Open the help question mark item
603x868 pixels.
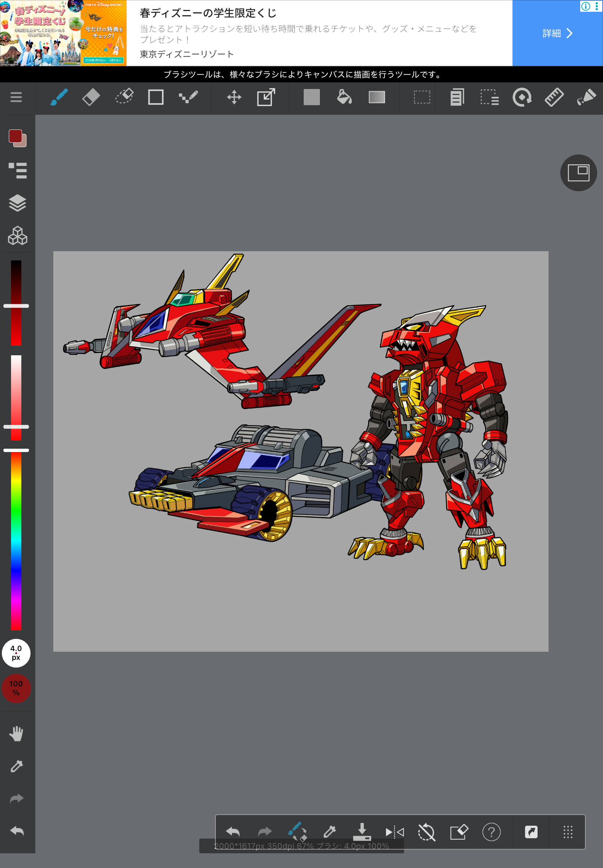point(491,832)
